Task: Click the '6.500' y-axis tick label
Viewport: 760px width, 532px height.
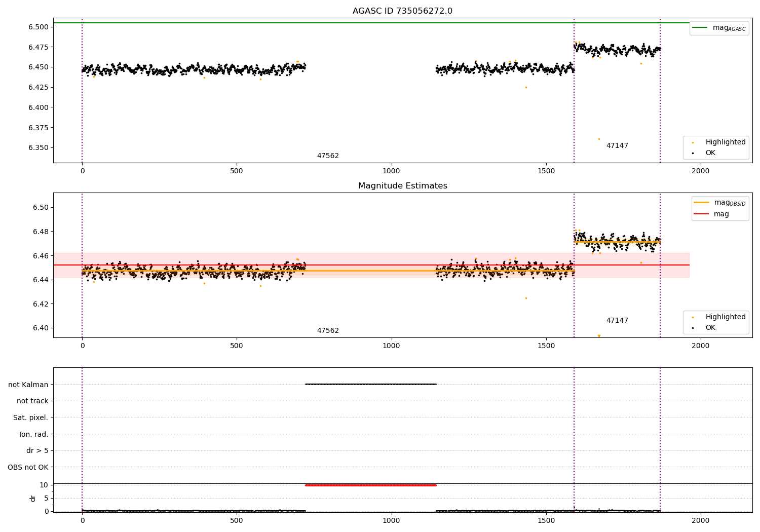Action: pos(39,27)
